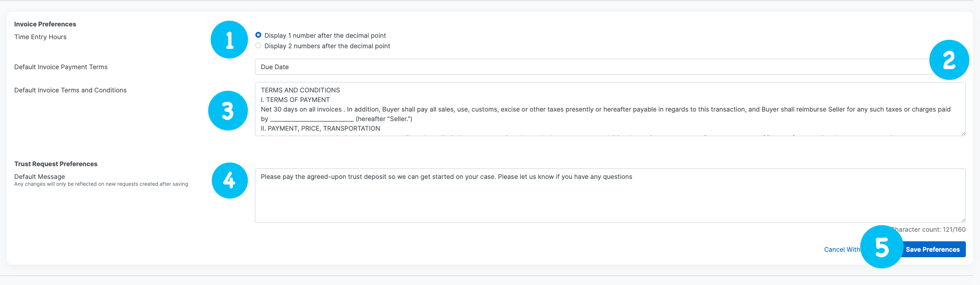This screenshot has width=980, height=285.
Task: Click the Character count 121/160 indicator
Action: tap(930, 229)
